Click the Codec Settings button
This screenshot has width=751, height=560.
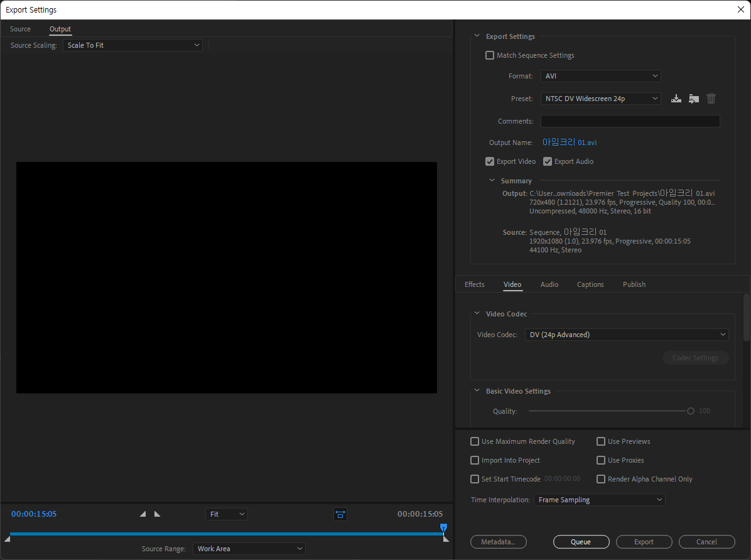point(696,358)
